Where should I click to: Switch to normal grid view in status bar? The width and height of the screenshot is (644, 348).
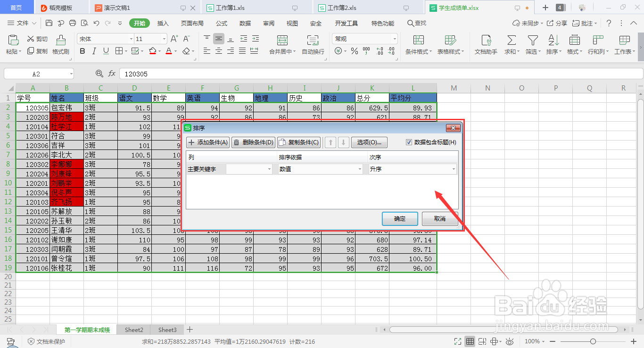(x=470, y=341)
